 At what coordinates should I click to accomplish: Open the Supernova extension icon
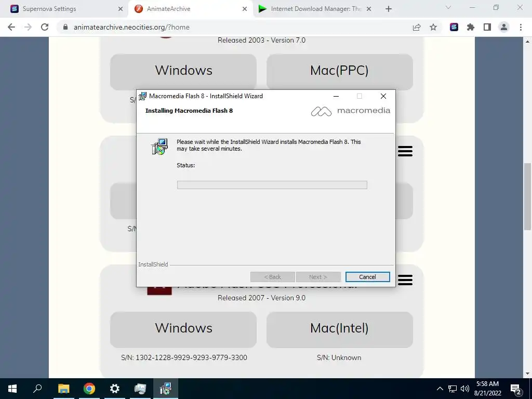(x=454, y=27)
